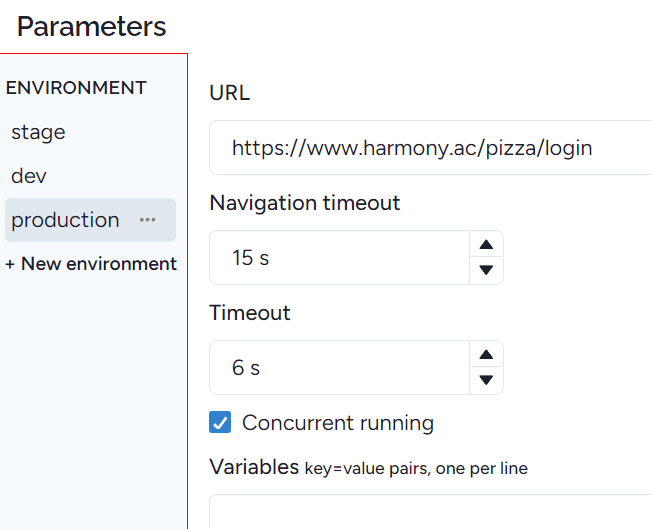The image size is (652, 529).
Task: Click the ENVIRONMENT section header
Action: coord(76,88)
